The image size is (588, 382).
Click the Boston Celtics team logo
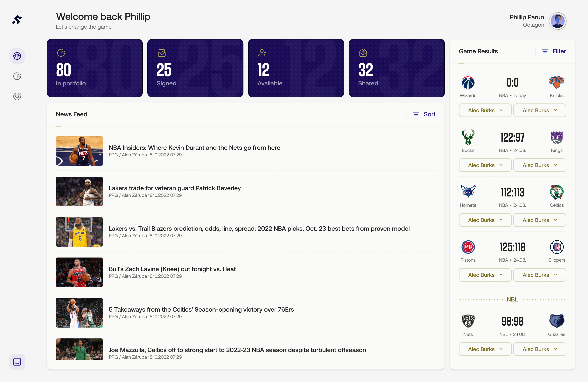pyautogui.click(x=556, y=192)
